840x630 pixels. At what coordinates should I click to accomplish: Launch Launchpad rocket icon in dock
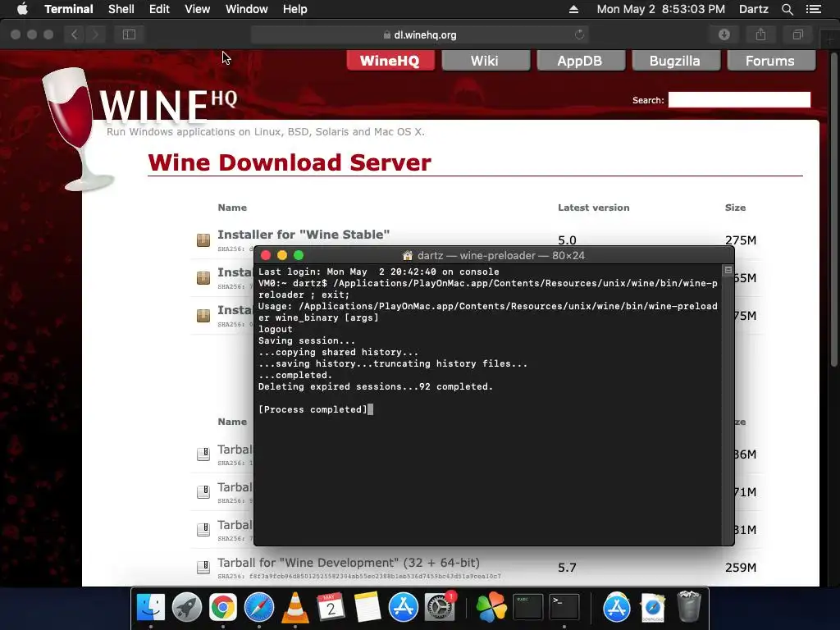point(187,608)
